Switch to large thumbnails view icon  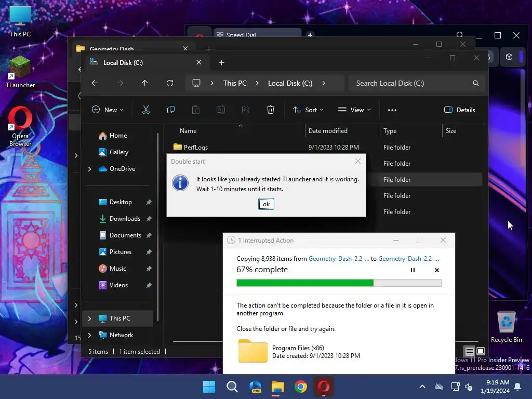pos(481,351)
